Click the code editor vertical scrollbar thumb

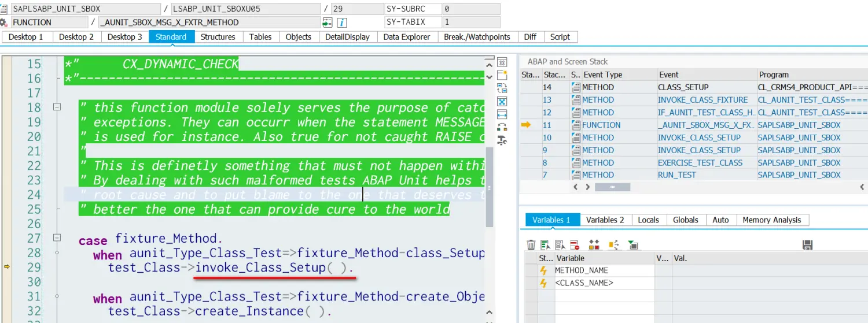(490, 186)
